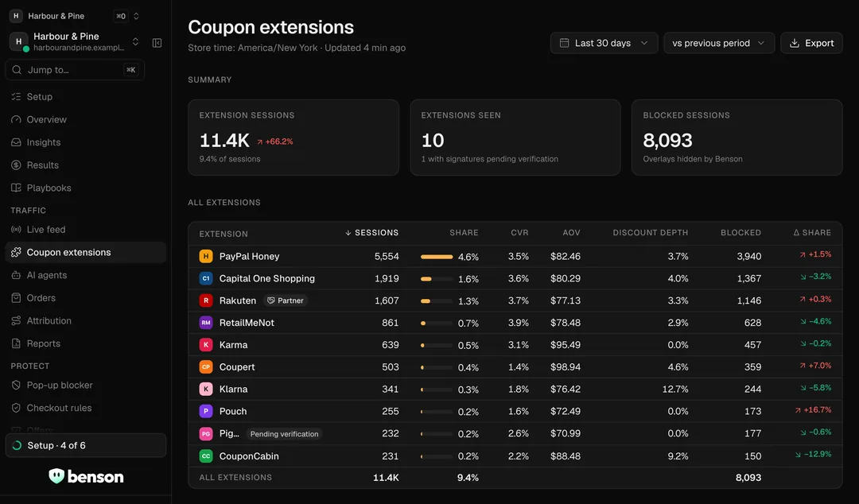Click the Rakuten red logo icon
Screen dimensions: 859x504
click(x=206, y=300)
